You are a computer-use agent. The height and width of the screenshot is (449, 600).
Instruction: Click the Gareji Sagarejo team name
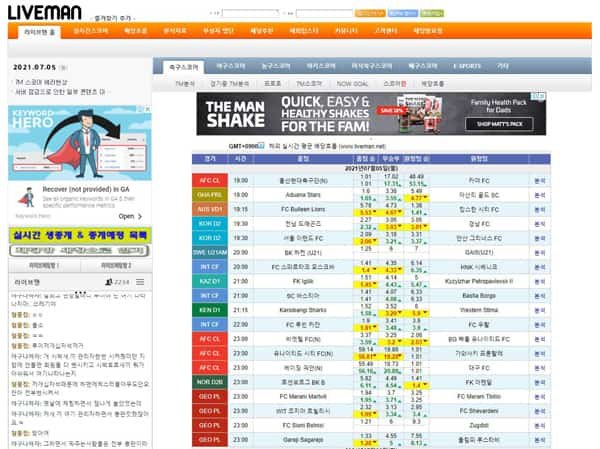(x=303, y=440)
